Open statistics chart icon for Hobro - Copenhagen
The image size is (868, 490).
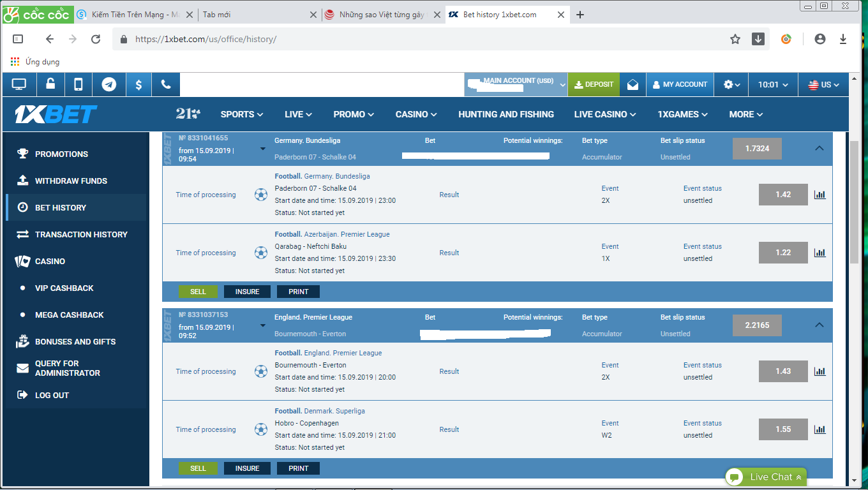(x=820, y=429)
